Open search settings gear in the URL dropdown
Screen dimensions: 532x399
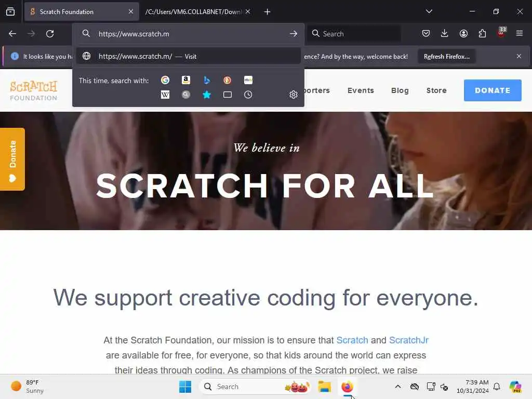coord(294,95)
